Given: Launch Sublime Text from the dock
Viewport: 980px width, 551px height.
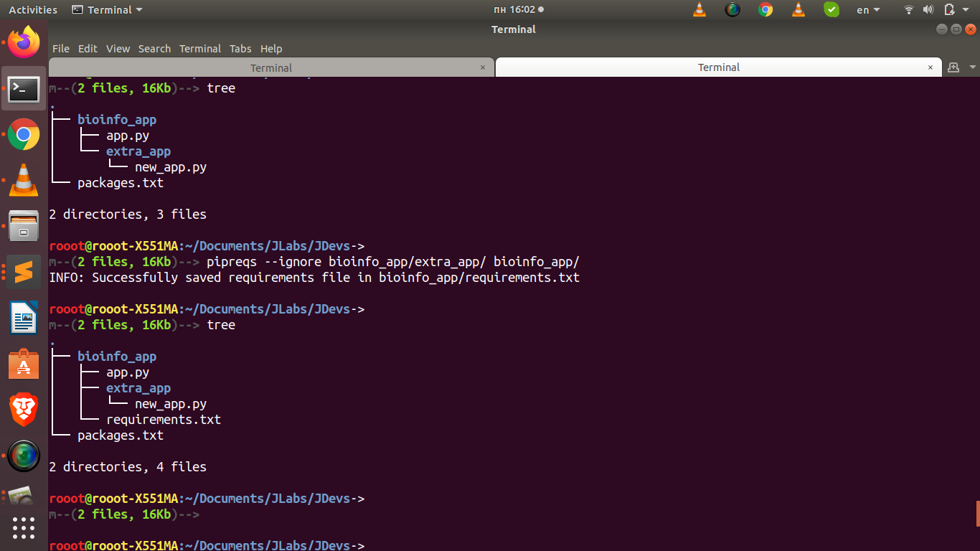Looking at the screenshot, I should pos(24,273).
